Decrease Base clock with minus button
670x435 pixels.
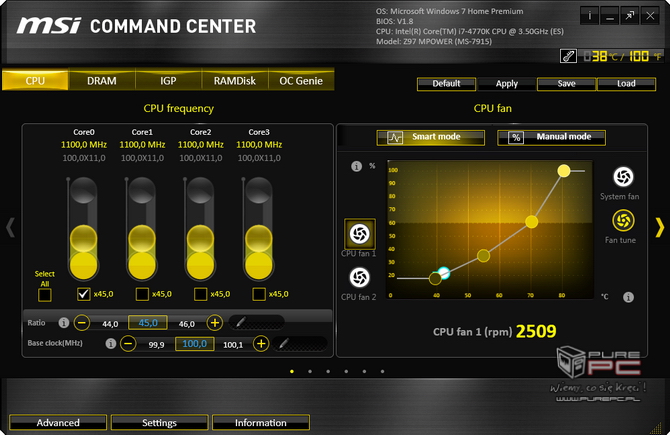(128, 344)
